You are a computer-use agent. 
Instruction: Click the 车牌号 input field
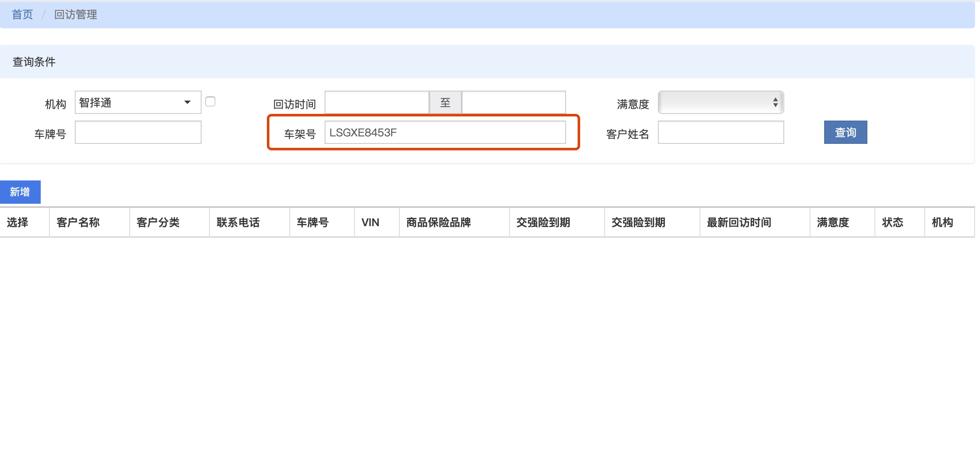[x=138, y=132]
